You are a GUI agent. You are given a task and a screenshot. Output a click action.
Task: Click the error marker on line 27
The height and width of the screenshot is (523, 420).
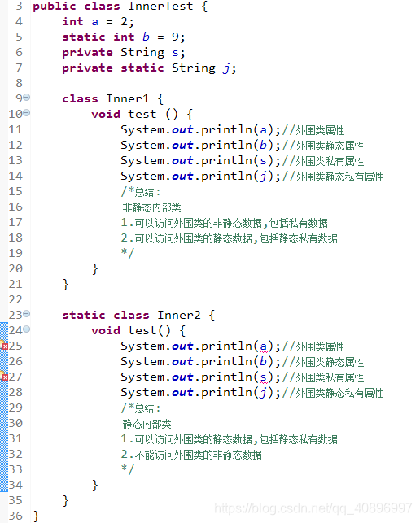(4, 377)
